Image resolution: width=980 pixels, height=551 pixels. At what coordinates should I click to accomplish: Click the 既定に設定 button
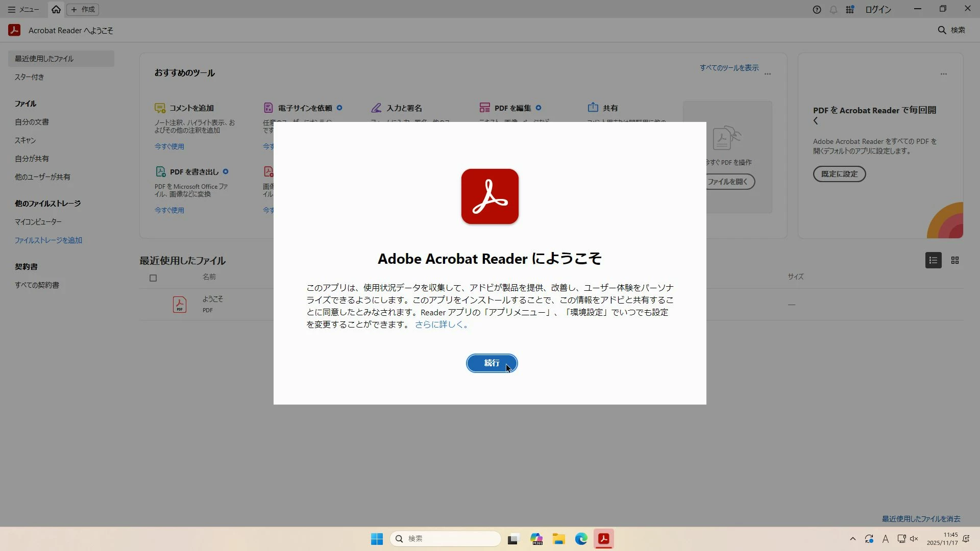839,174
